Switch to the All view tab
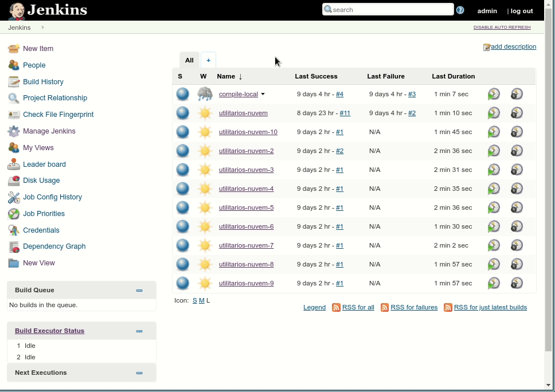 click(189, 60)
